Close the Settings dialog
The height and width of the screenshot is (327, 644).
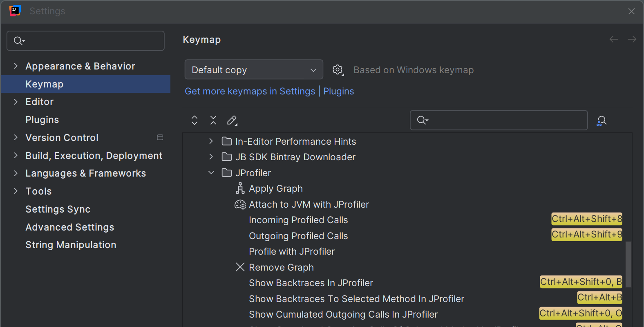(x=631, y=11)
